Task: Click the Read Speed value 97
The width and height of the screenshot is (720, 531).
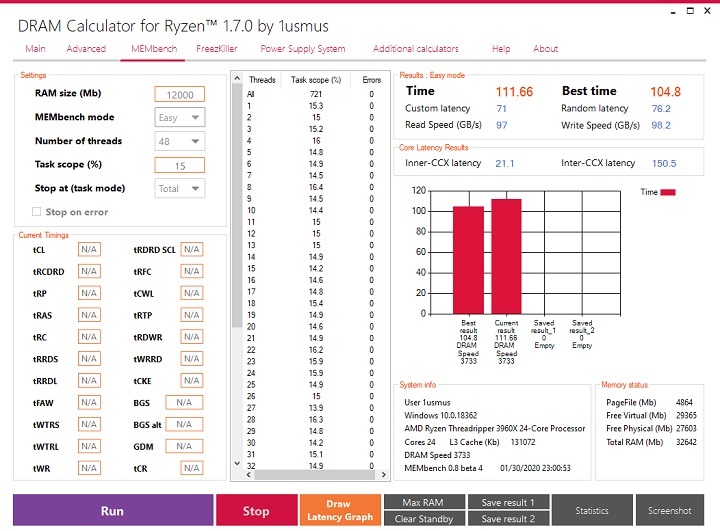Action: [x=501, y=125]
